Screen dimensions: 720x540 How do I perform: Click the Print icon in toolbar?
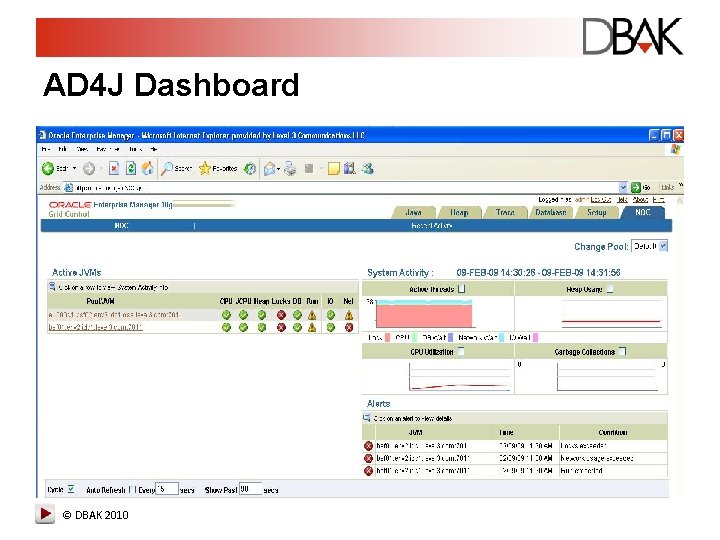point(290,169)
